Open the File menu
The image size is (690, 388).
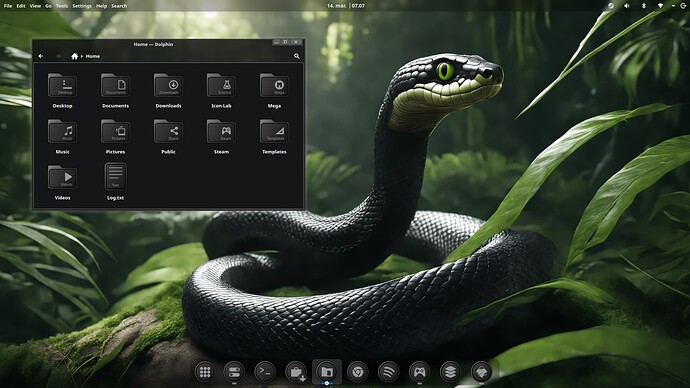[8, 6]
